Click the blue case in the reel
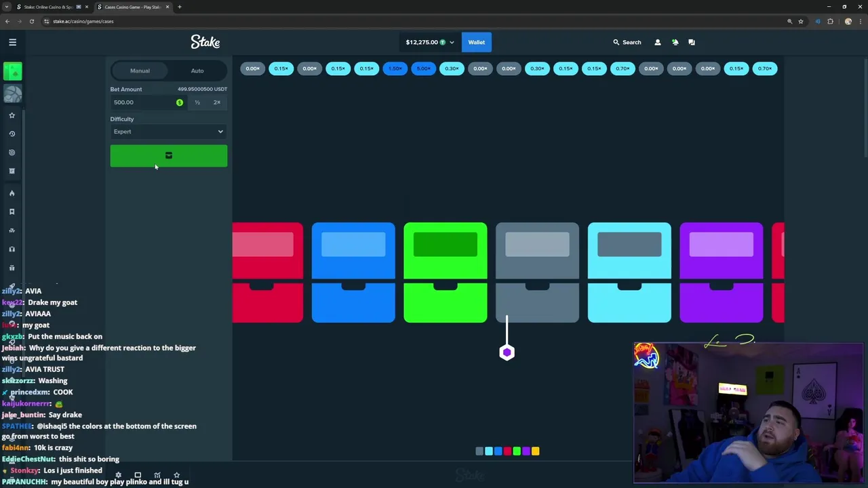The width and height of the screenshot is (868, 488). click(x=353, y=272)
